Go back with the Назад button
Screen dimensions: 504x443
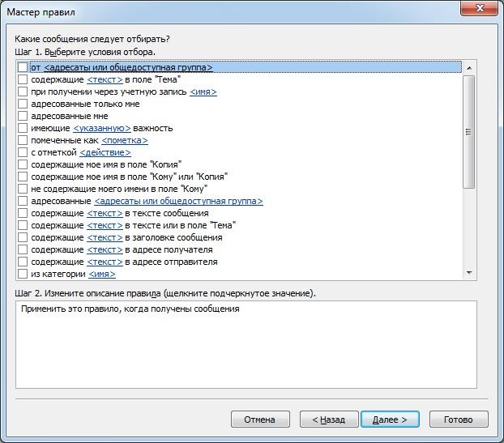[329, 420]
